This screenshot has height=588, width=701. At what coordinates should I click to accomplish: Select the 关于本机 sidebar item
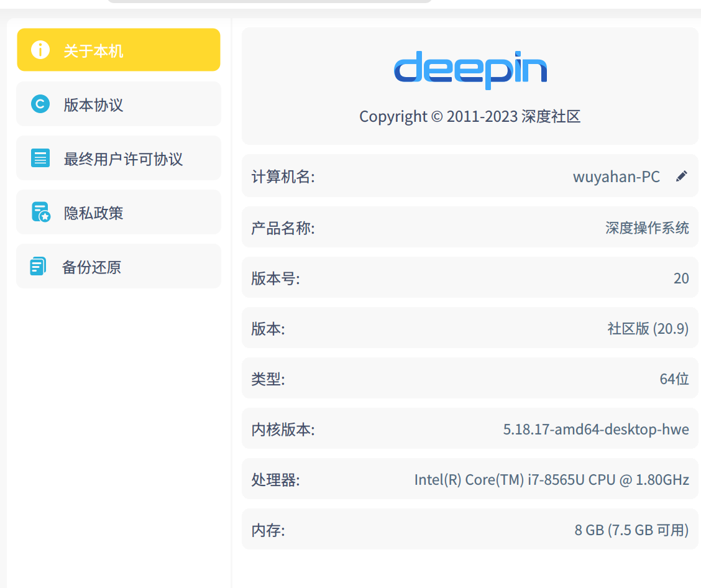coord(119,50)
